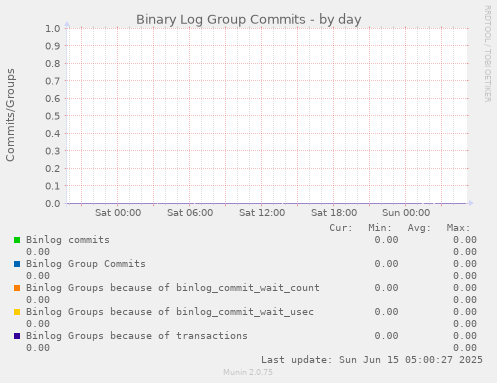Click the 'Sat 06:00' x-axis label
The image size is (497, 383).
point(190,213)
